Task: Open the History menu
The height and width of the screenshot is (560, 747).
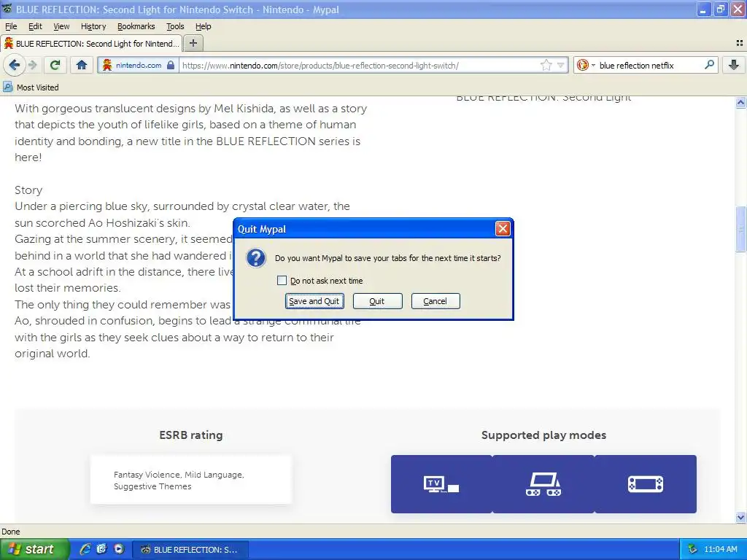Action: point(93,26)
